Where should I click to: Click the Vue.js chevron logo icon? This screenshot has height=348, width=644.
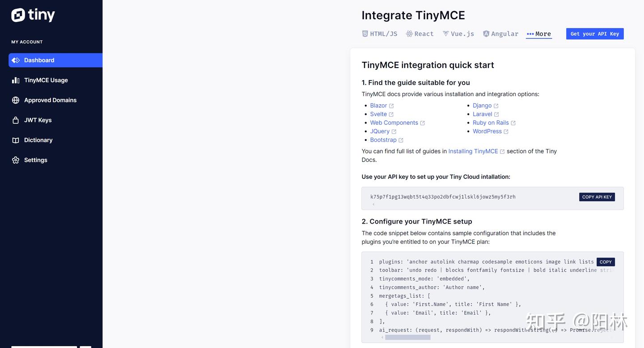[x=445, y=33]
